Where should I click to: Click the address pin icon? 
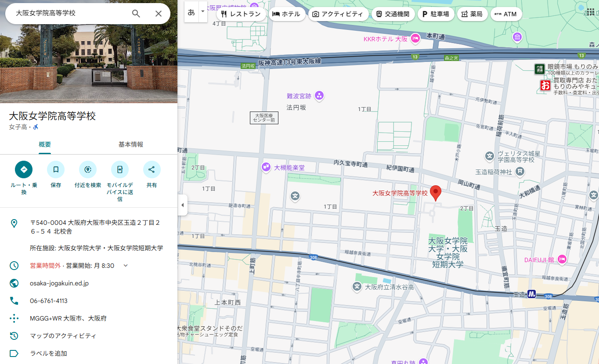point(14,223)
